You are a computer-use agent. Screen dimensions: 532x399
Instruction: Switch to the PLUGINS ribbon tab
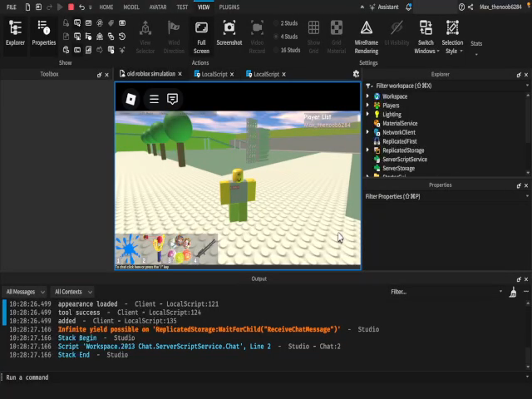(x=229, y=7)
